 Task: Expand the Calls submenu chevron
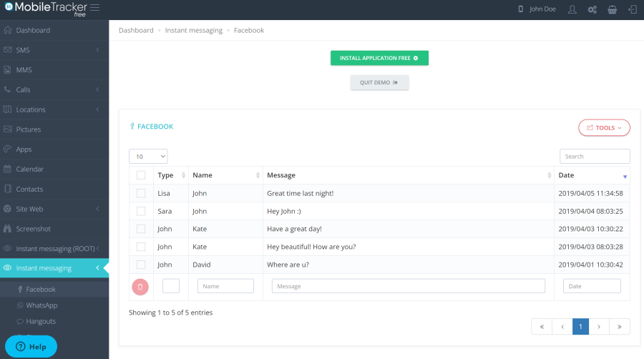tap(97, 89)
